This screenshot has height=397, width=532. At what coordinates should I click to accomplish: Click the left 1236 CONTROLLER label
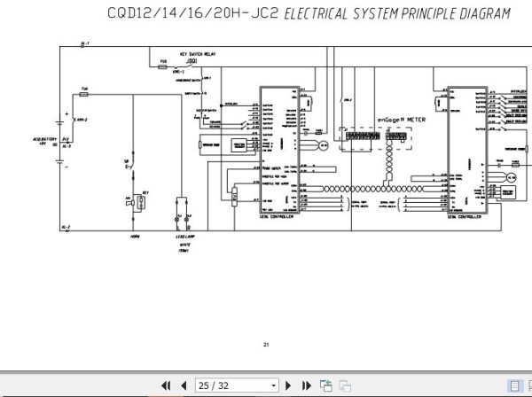(277, 217)
